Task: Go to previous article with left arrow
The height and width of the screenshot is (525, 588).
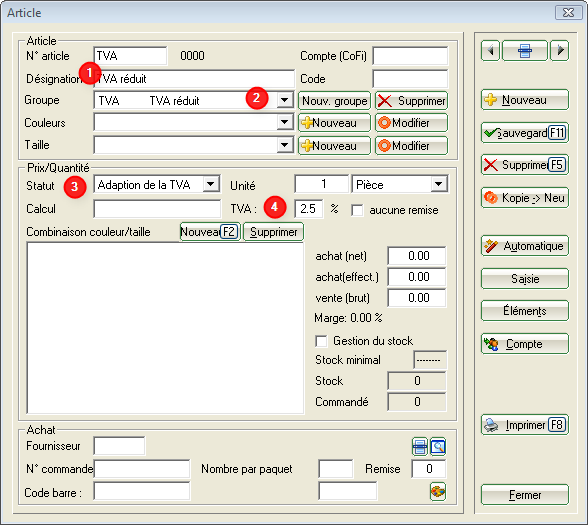Action: click(x=490, y=50)
